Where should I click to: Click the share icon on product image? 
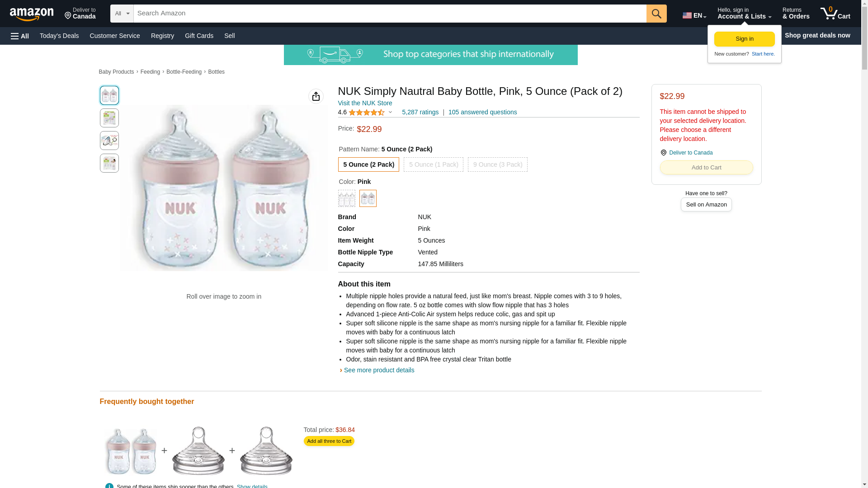[316, 96]
